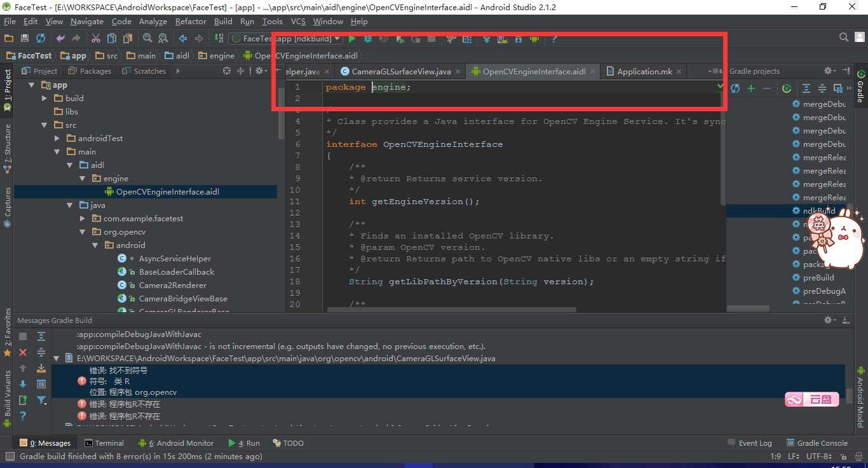868x468 pixels.
Task: Click the Debug bug icon
Action: [x=367, y=39]
